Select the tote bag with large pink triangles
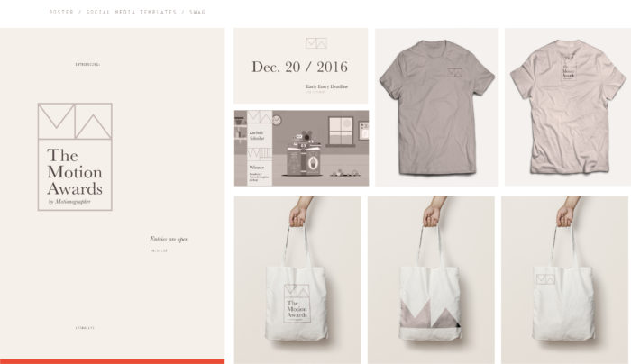Image resolution: width=631 pixels, height=364 pixels. 431,280
